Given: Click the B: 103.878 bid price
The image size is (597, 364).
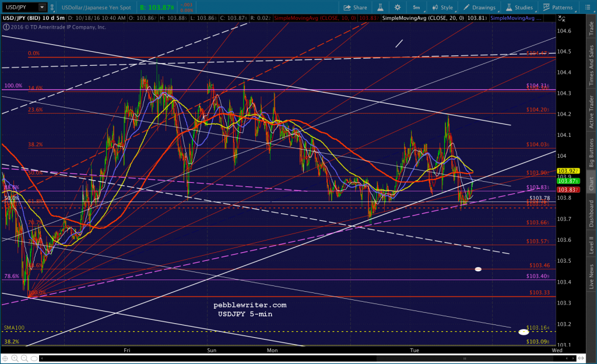Looking at the screenshot, I should coord(157,8).
